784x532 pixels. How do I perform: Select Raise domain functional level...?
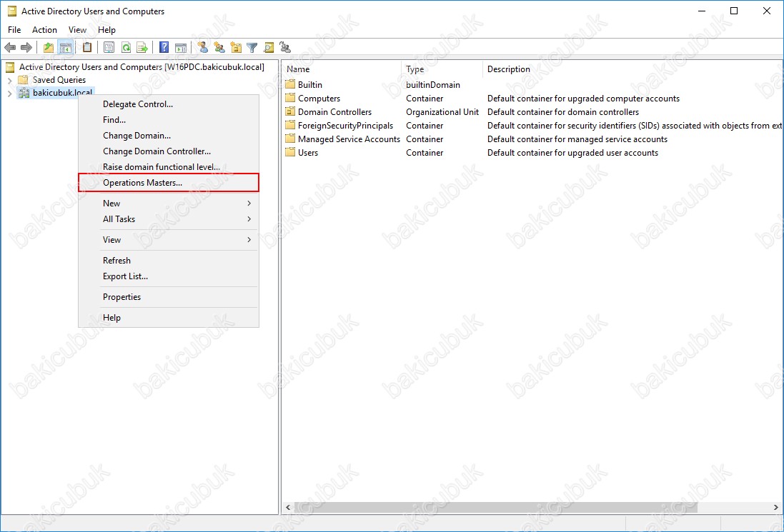point(169,167)
